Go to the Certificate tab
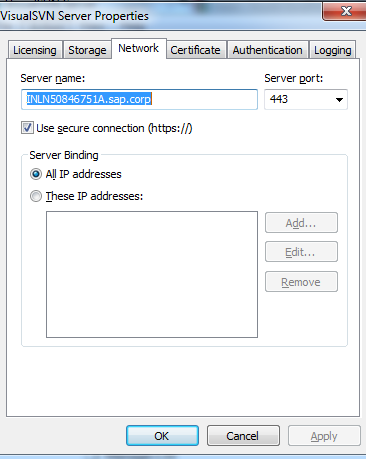The image size is (366, 459). pyautogui.click(x=195, y=50)
